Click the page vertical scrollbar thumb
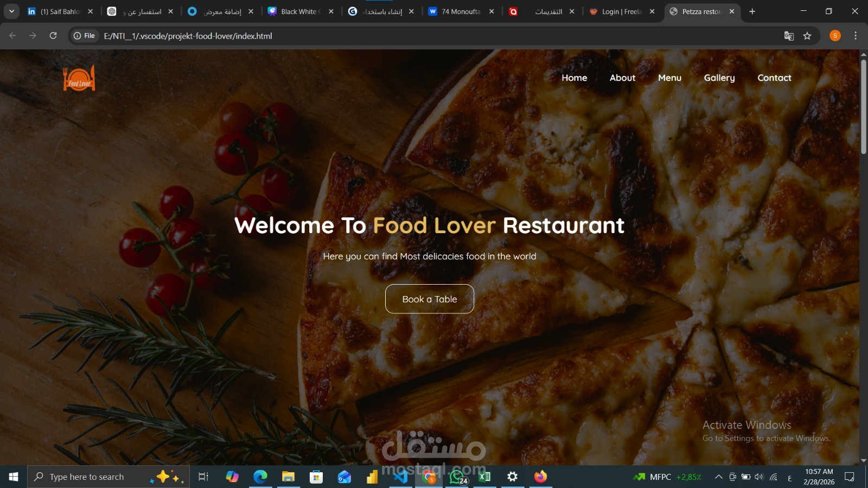This screenshot has height=488, width=868. pos(864,107)
